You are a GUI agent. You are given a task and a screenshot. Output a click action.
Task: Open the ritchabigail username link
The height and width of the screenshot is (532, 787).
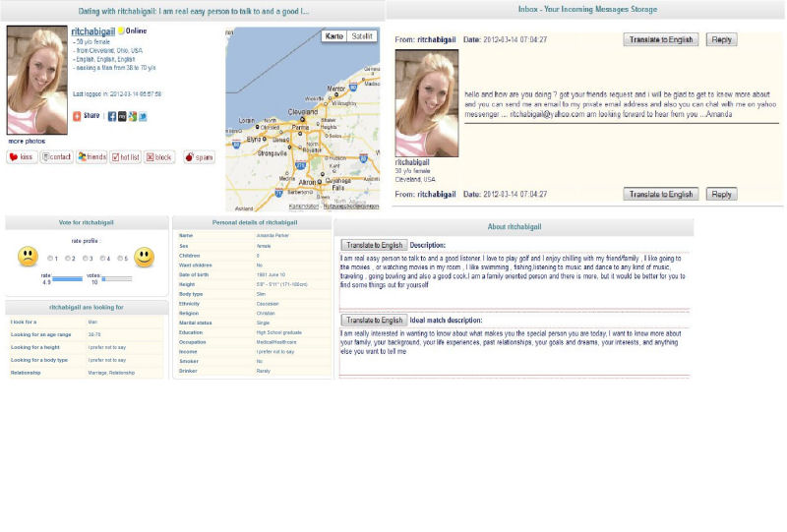[93, 31]
